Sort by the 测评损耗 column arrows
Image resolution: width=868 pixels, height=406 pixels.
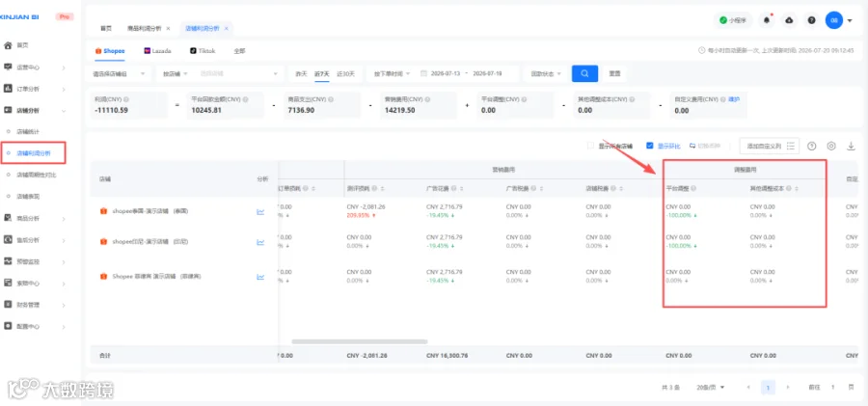[381, 188]
